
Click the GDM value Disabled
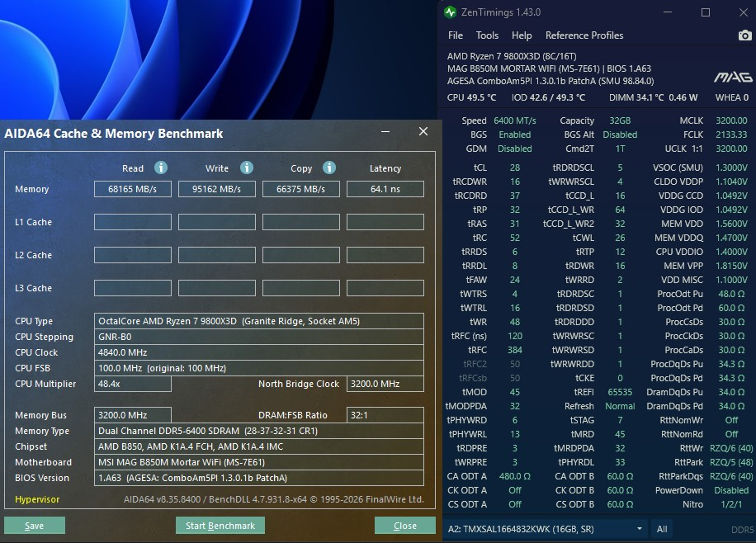point(515,149)
